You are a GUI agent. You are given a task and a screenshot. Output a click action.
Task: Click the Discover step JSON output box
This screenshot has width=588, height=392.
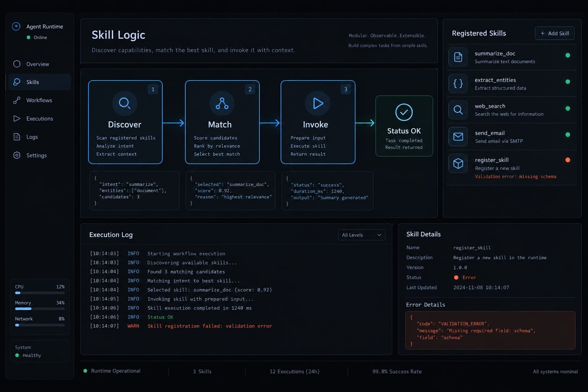pyautogui.click(x=134, y=191)
